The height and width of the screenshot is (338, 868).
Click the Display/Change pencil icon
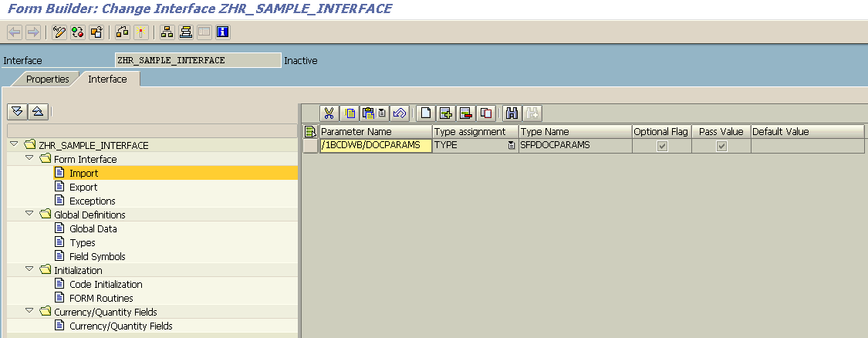(60, 32)
